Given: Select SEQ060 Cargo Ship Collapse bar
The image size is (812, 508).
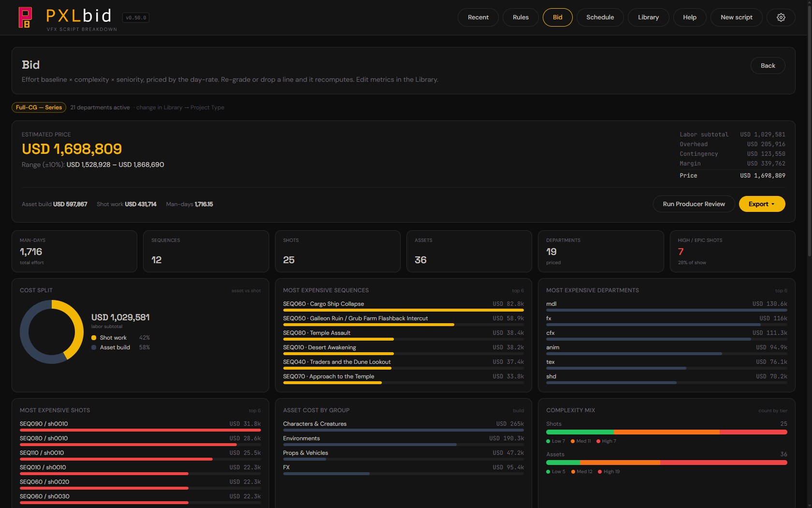Looking at the screenshot, I should (x=403, y=310).
